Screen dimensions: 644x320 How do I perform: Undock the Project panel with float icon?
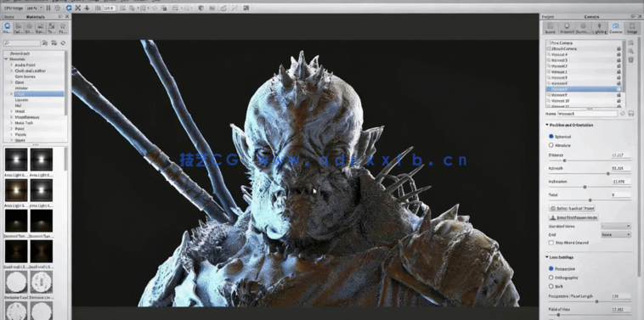point(633,16)
